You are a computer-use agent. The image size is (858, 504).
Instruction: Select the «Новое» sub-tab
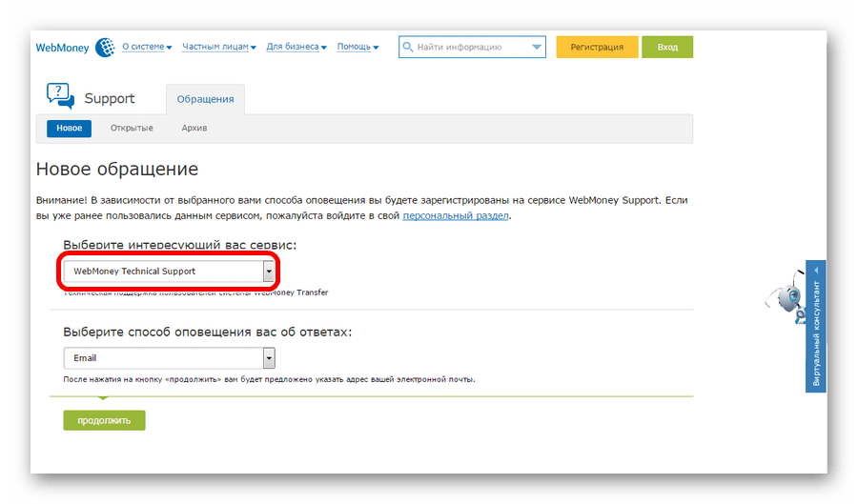pyautogui.click(x=69, y=128)
